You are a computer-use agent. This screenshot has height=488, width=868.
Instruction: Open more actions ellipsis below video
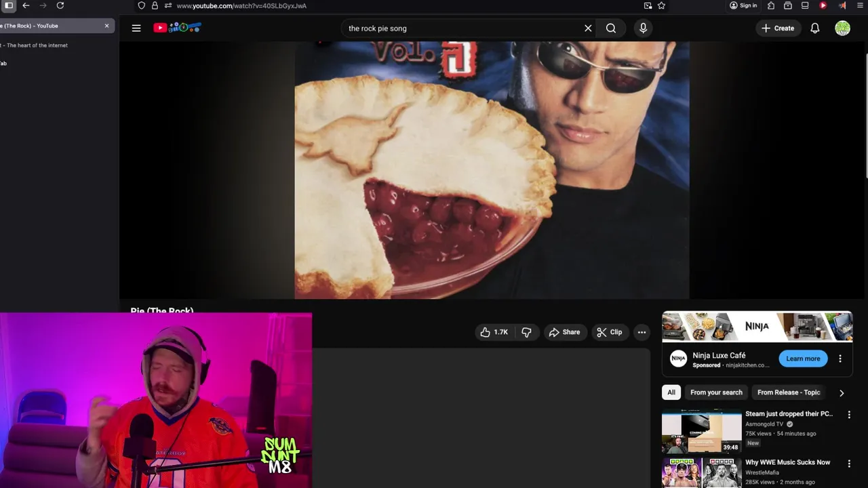point(642,332)
